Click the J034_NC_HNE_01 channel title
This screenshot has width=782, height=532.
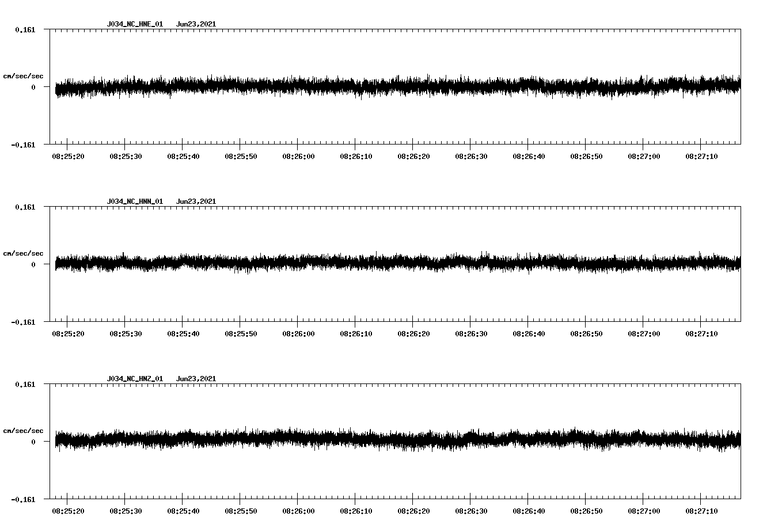coord(135,24)
